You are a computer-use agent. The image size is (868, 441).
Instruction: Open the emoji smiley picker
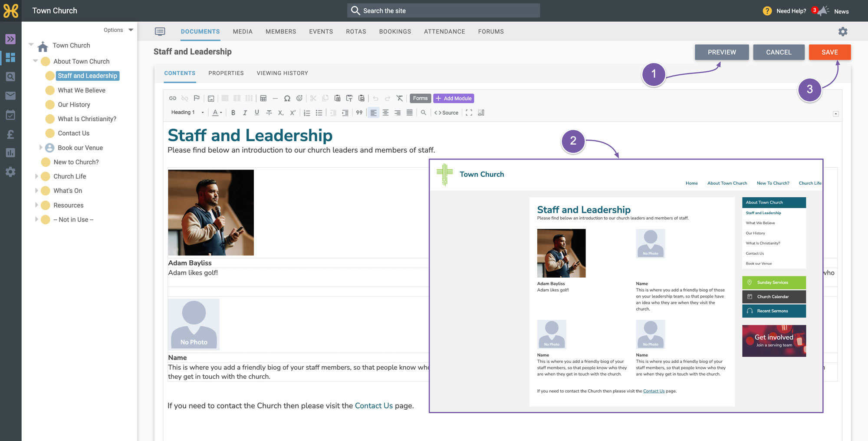299,98
